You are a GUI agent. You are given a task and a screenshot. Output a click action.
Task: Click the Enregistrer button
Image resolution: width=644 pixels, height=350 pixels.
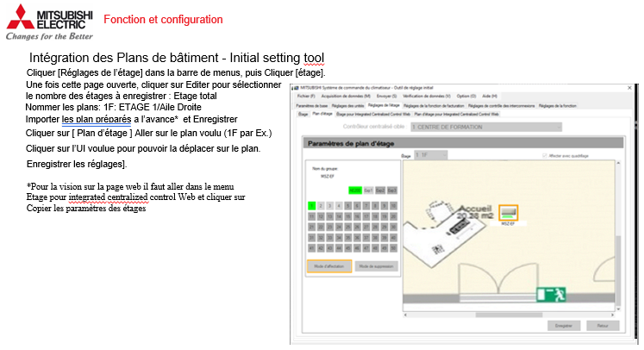tap(564, 326)
